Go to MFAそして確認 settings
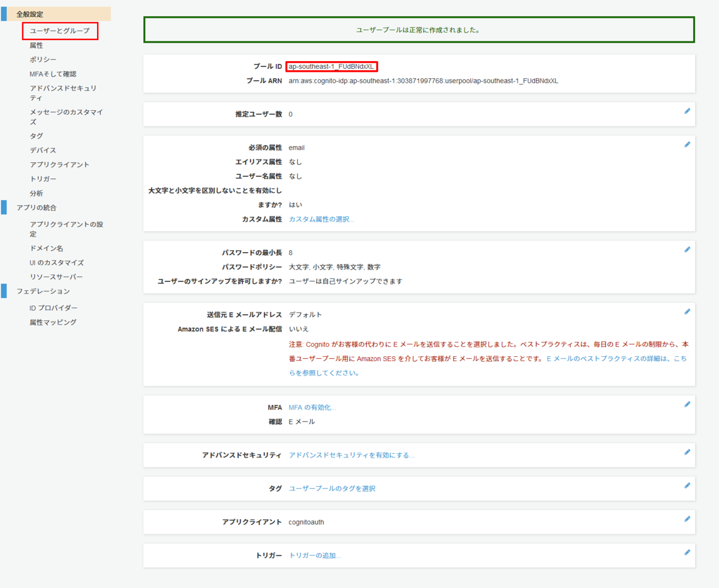 tap(53, 74)
